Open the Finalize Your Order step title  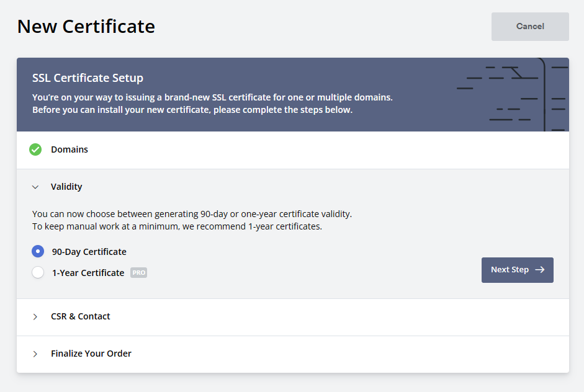click(91, 354)
